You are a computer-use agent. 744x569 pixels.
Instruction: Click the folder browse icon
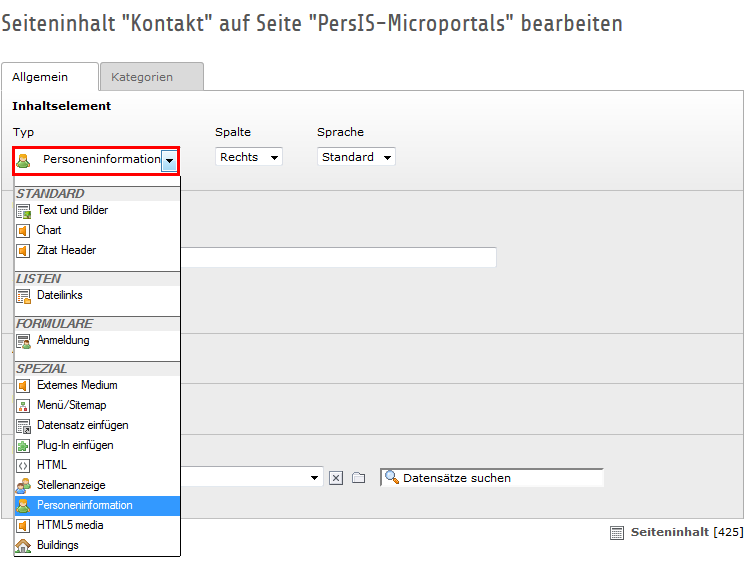(x=359, y=478)
